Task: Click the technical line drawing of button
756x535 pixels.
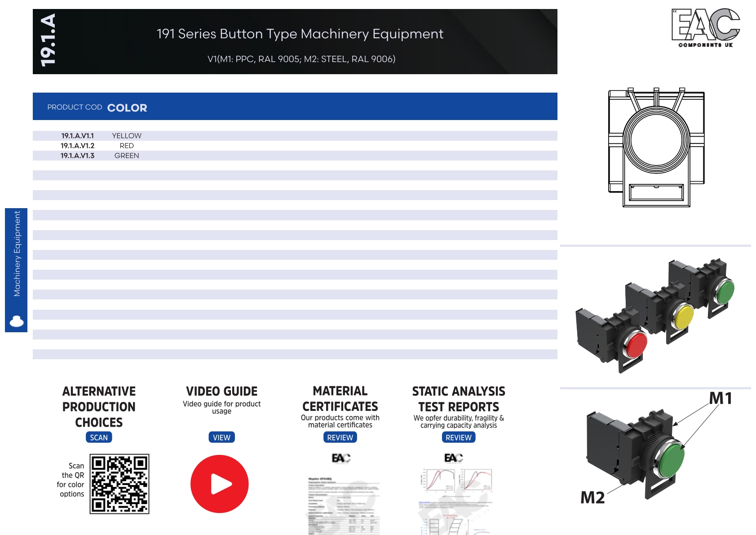Action: click(656, 147)
